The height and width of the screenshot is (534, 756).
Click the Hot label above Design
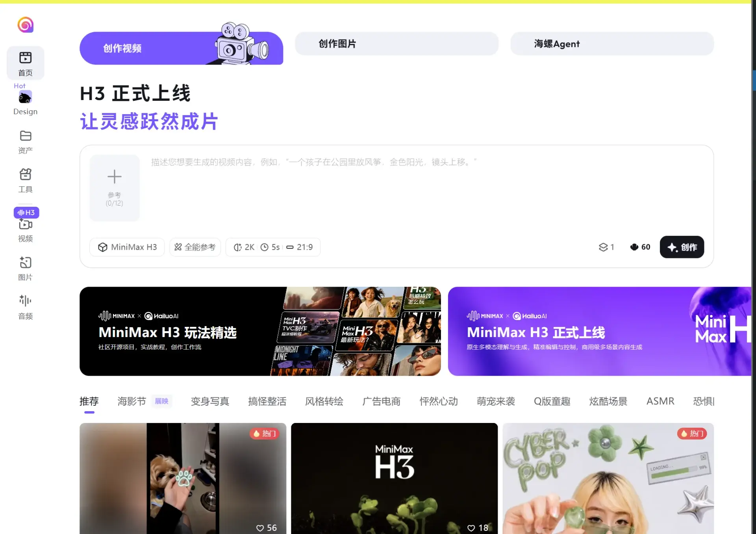20,86
